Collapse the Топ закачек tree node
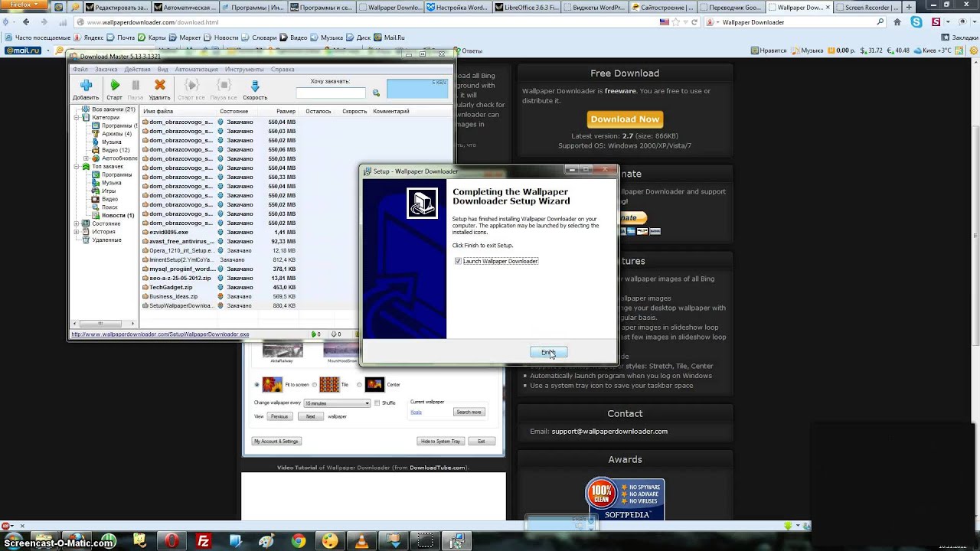The width and height of the screenshot is (980, 551). pyautogui.click(x=77, y=166)
